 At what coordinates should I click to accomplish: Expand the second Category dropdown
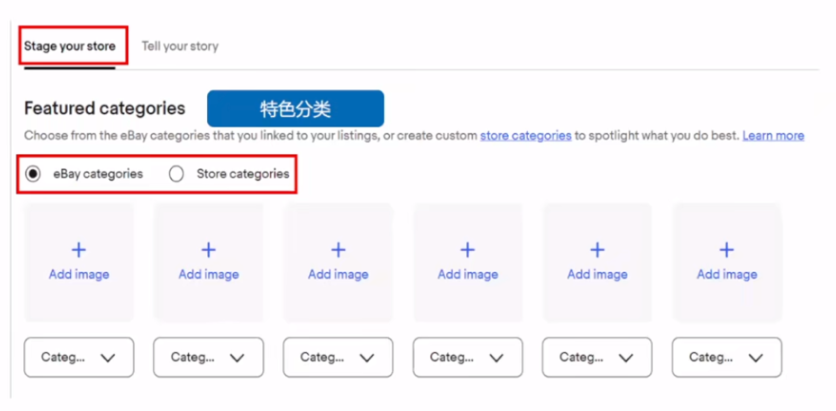point(208,357)
